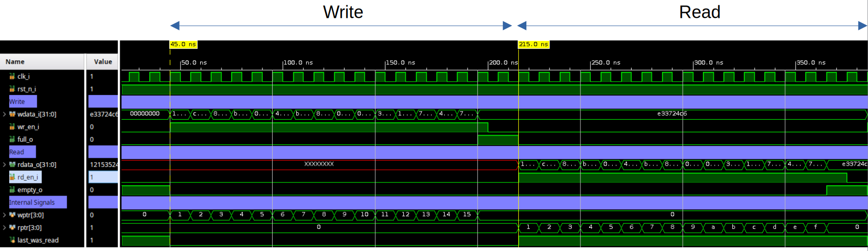
Task: Expand the wptr[3:0] bus
Action: [x=4, y=215]
